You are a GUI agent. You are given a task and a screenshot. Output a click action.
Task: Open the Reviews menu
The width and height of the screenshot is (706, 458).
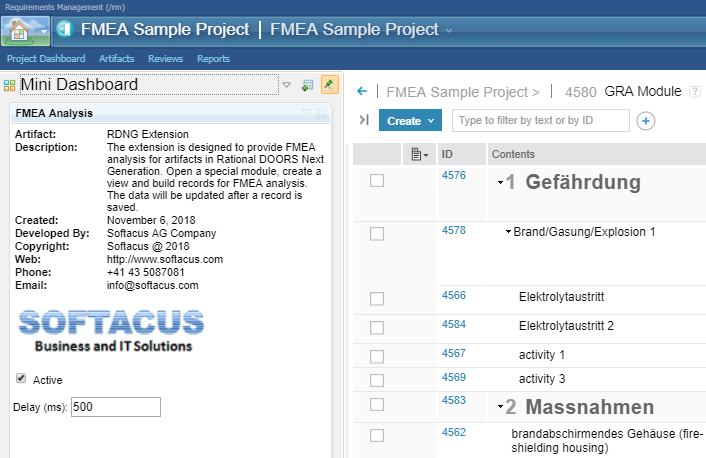(165, 59)
